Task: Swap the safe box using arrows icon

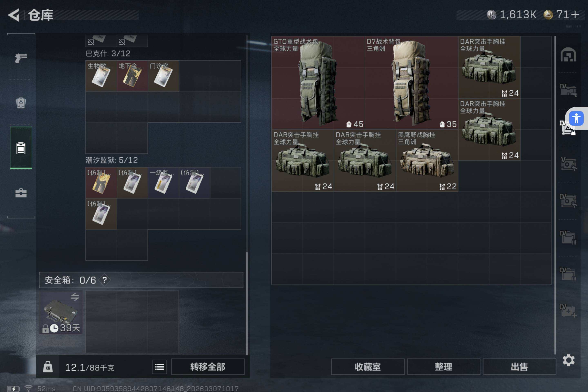Action: (x=75, y=297)
